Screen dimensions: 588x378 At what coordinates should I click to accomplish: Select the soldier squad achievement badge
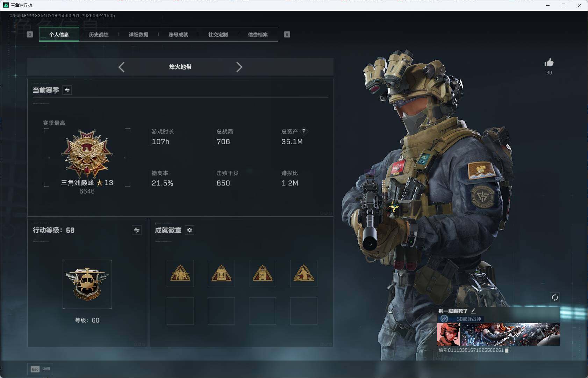point(180,274)
